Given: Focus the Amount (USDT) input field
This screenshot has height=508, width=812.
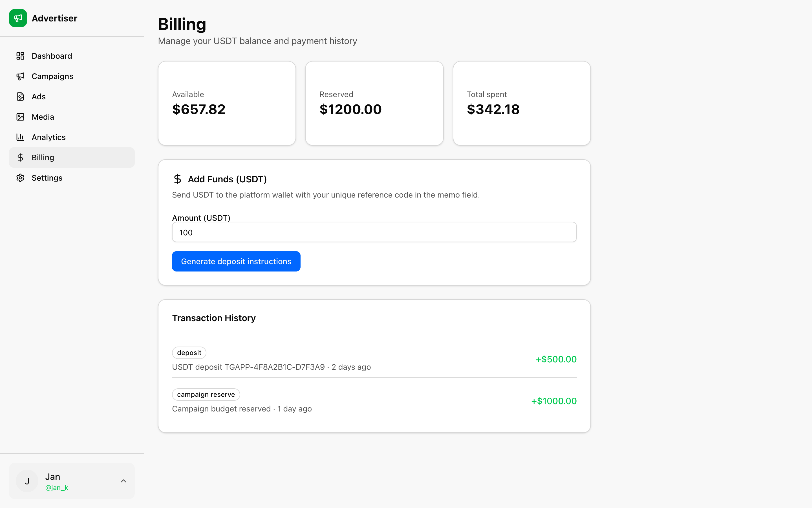Looking at the screenshot, I should point(374,232).
